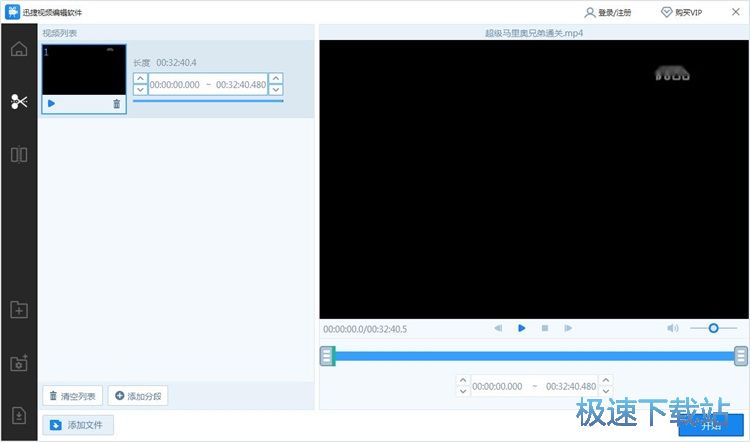Decrease the start time below the timeline
This screenshot has height=442, width=750.
click(463, 391)
